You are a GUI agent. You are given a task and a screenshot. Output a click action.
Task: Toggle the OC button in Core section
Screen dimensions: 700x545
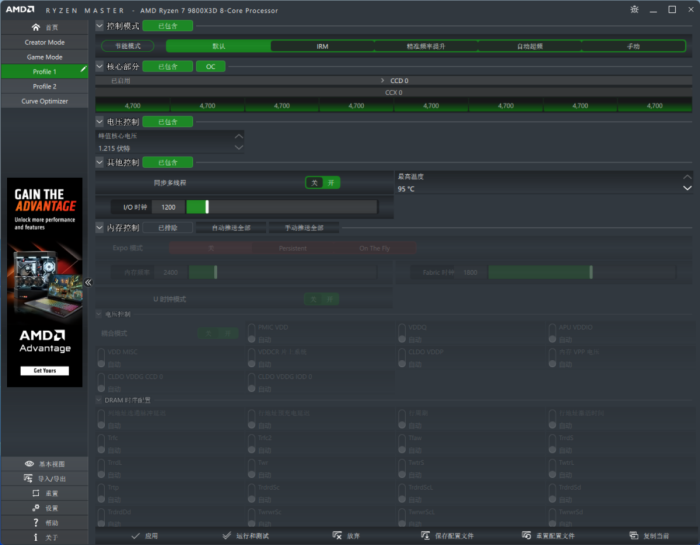click(x=210, y=67)
